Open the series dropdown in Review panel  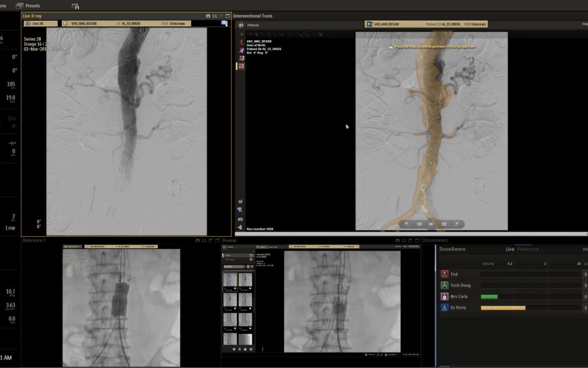click(235, 267)
